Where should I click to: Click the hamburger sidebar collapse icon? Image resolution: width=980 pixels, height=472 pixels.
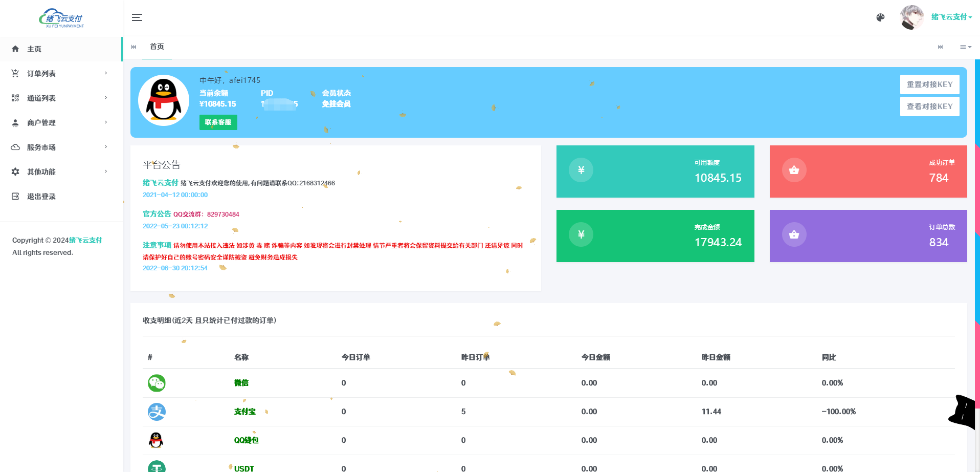coord(137,17)
